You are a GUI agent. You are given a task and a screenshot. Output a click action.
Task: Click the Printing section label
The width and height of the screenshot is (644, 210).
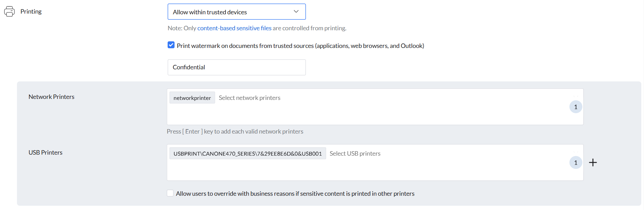click(31, 12)
